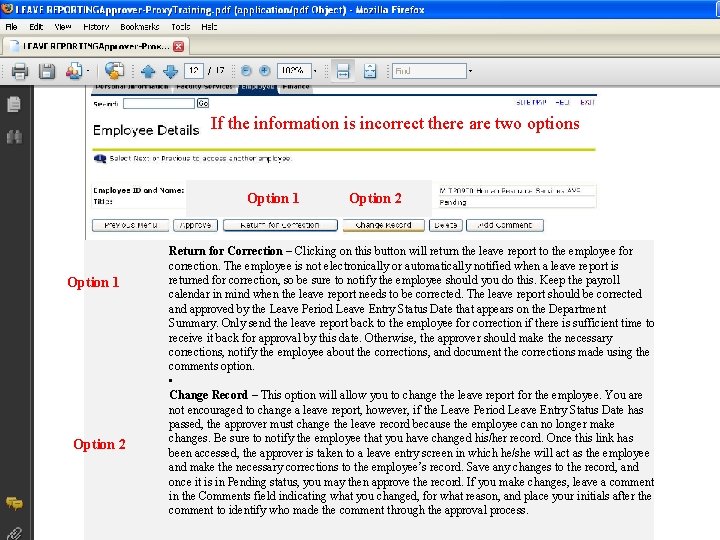Enable scrolling page fit-width mode icon
The height and width of the screenshot is (540, 720).
point(343,71)
